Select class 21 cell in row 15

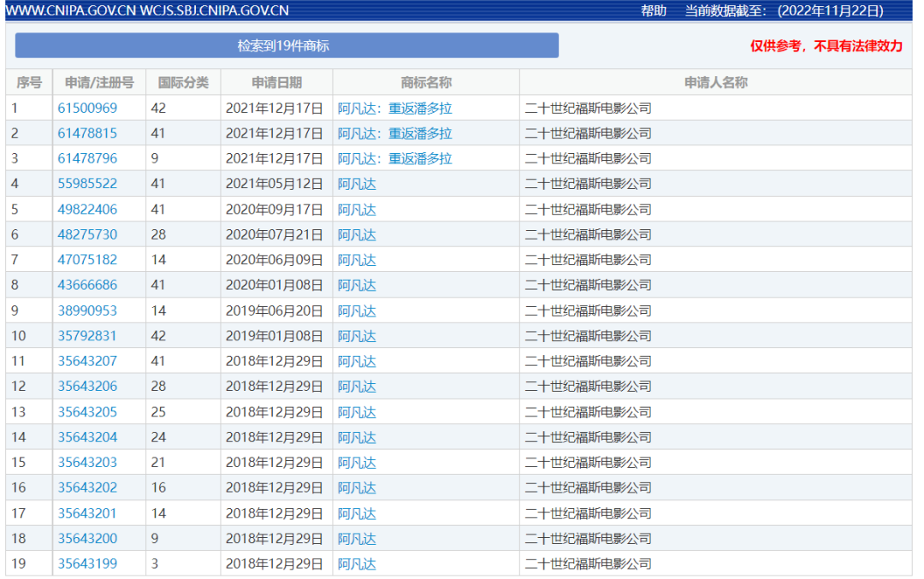(183, 463)
